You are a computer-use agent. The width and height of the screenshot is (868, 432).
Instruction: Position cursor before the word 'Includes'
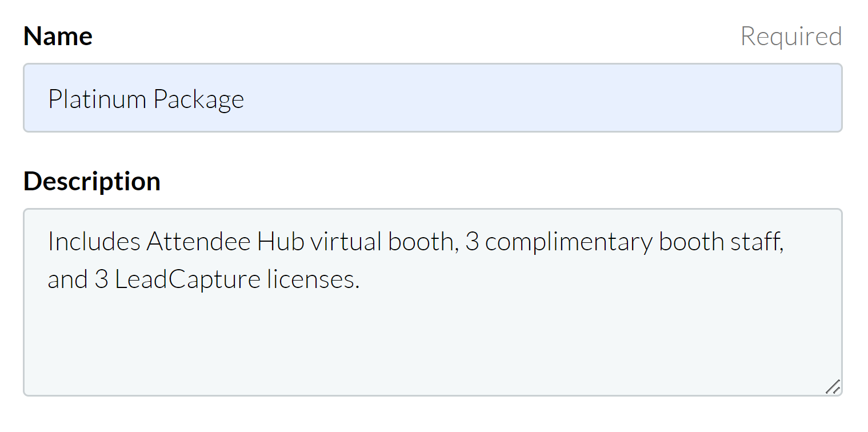click(x=50, y=241)
